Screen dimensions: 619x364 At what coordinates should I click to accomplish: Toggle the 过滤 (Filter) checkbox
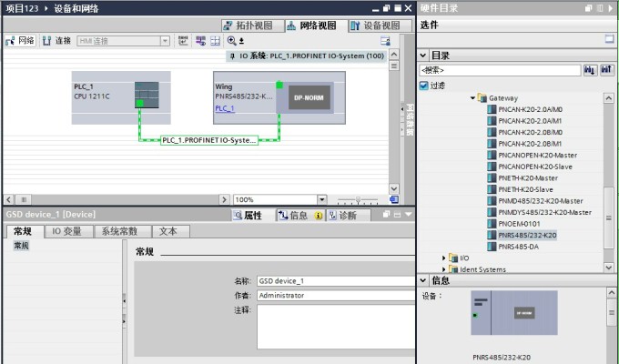424,86
